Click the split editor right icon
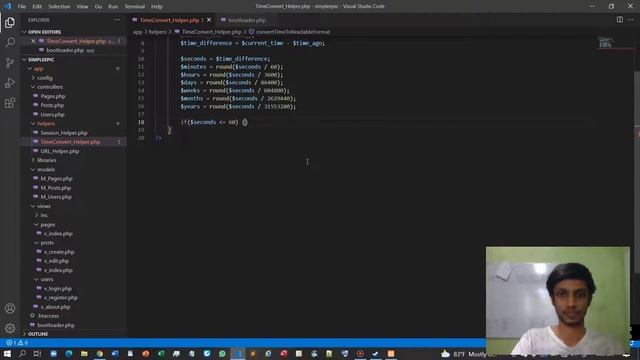Image resolution: width=640 pixels, height=360 pixels. pyautogui.click(x=620, y=20)
